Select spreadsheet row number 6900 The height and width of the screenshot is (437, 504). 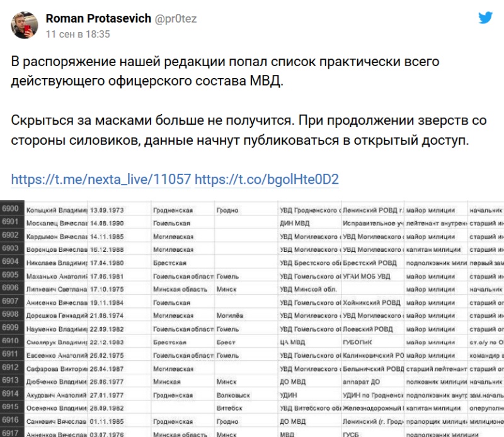pos(11,208)
